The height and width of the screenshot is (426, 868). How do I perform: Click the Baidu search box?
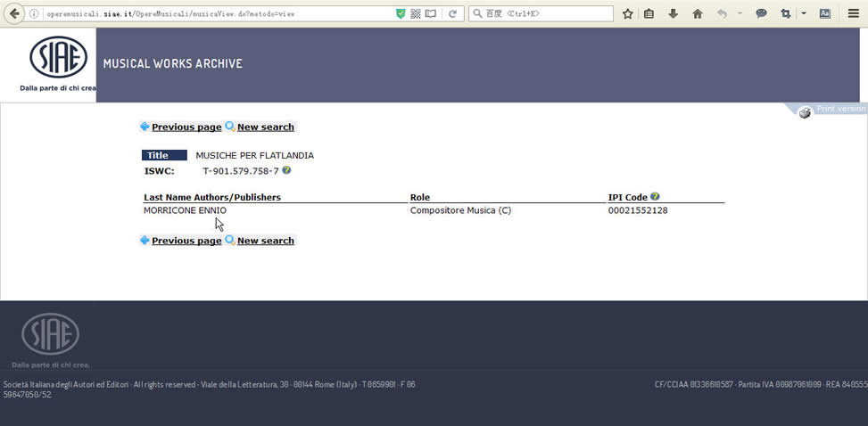tap(541, 14)
